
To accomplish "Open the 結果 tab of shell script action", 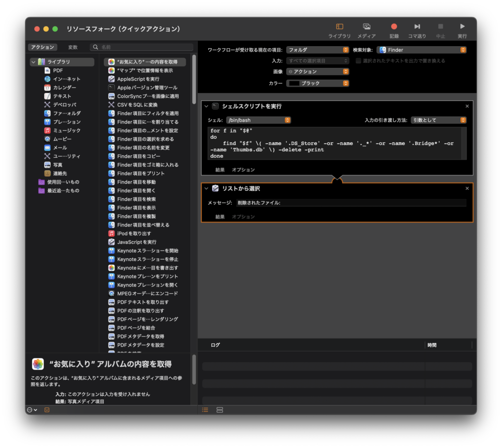I will click(x=220, y=170).
